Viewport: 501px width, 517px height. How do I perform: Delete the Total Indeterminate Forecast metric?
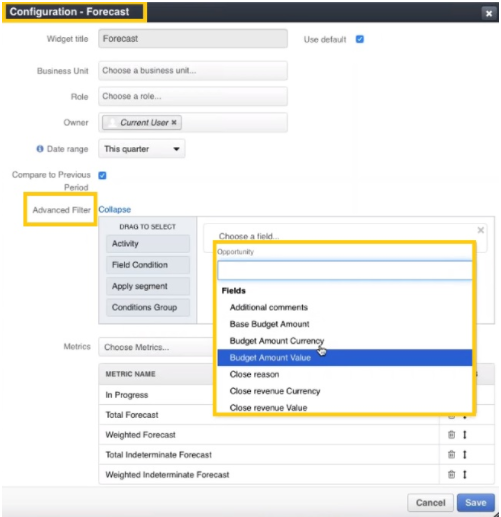coord(451,454)
